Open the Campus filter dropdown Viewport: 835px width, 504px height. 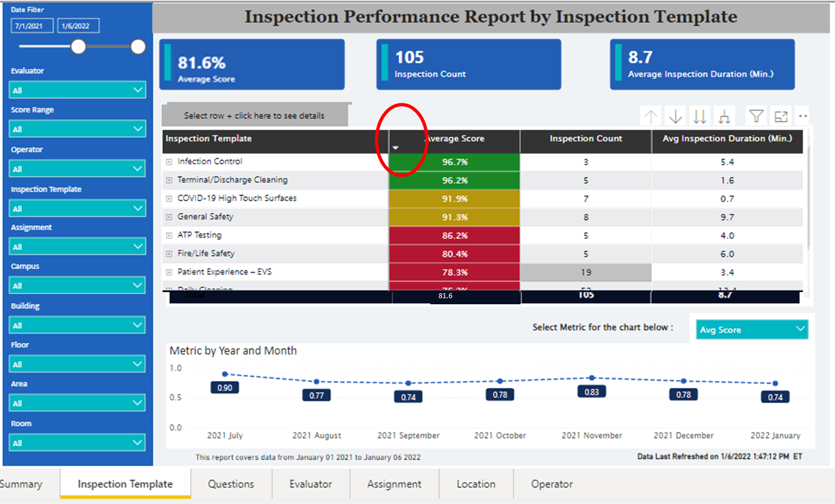coord(77,284)
